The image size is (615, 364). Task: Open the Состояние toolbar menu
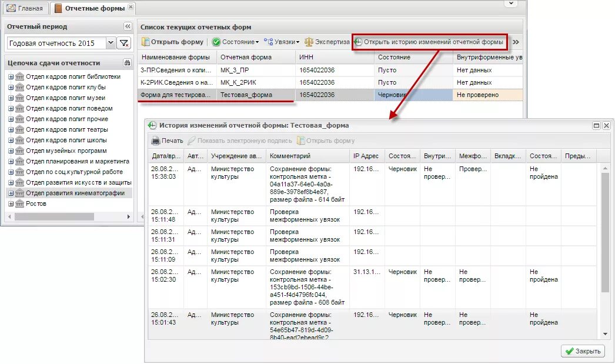point(235,42)
